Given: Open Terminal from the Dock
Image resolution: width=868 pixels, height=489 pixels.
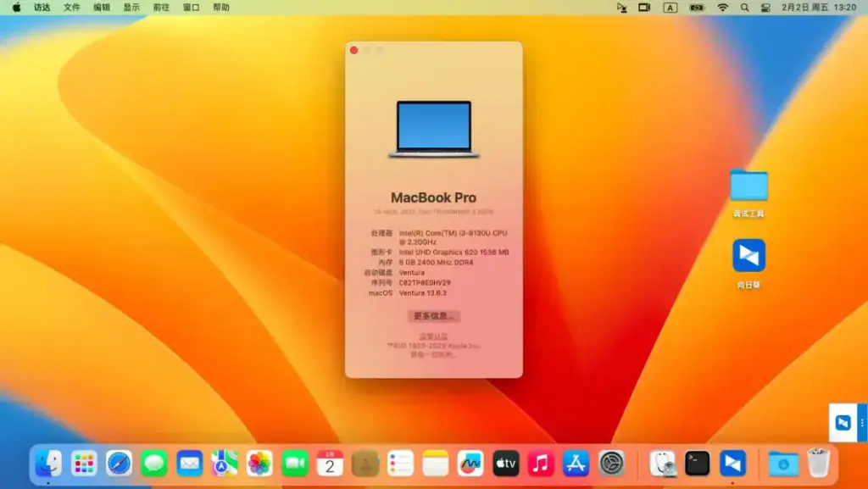Looking at the screenshot, I should tap(698, 464).
